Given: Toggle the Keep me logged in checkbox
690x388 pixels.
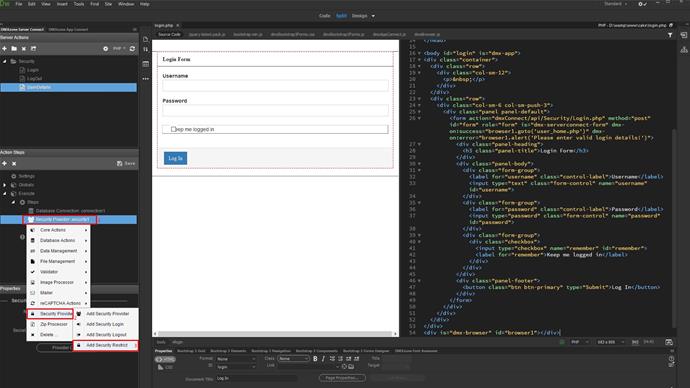Looking at the screenshot, I should click(173, 129).
